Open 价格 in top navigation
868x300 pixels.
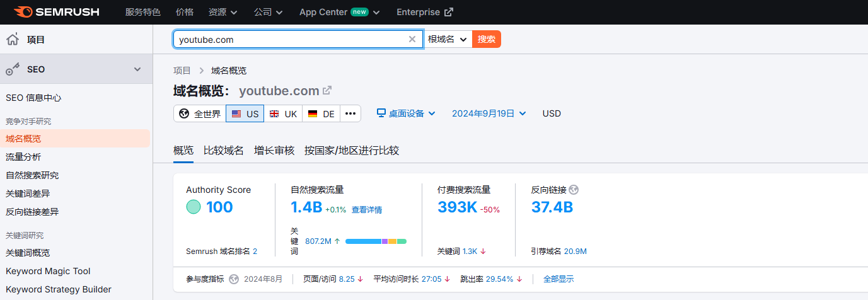coord(185,12)
